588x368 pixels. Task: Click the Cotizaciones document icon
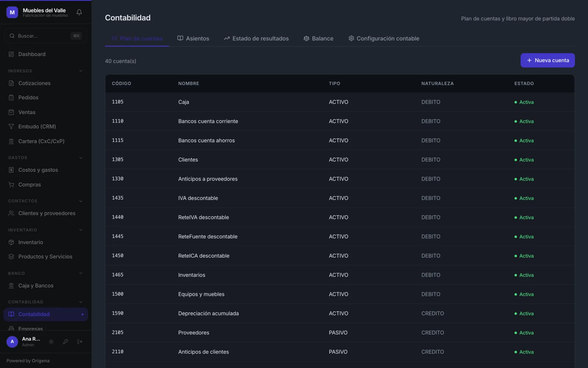(x=11, y=83)
